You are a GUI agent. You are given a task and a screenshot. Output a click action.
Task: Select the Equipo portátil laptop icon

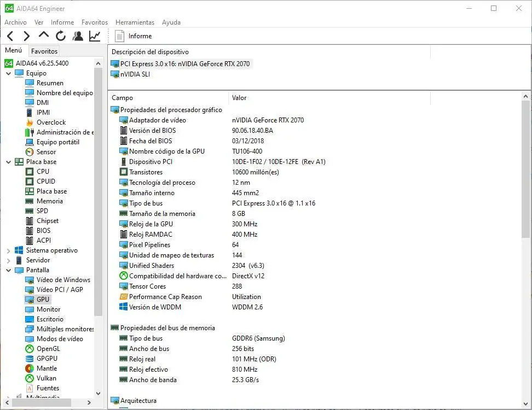pyautogui.click(x=30, y=142)
